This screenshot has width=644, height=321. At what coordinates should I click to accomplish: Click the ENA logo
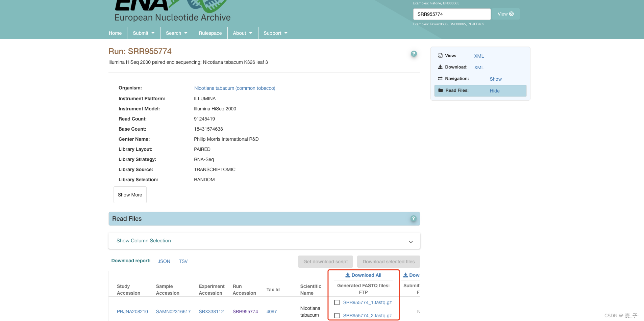[172, 11]
